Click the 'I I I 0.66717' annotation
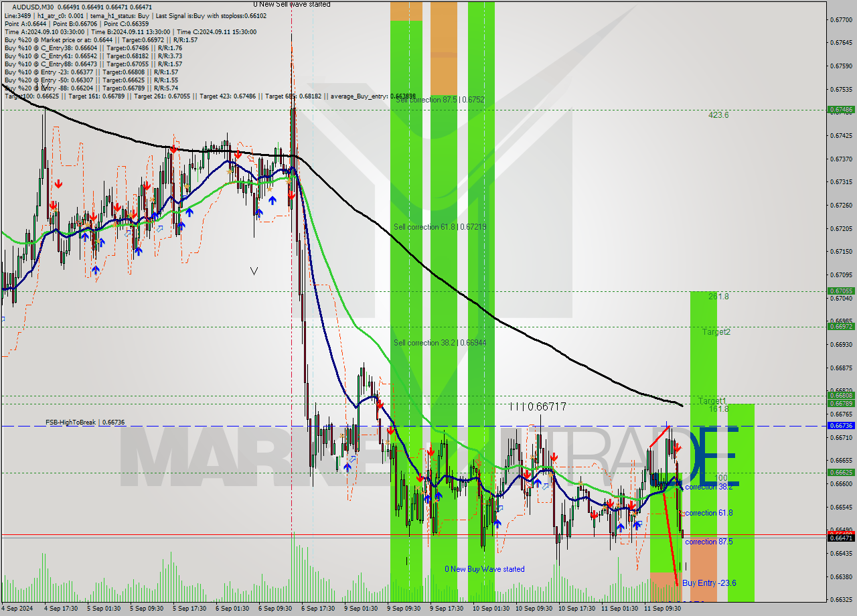Viewport: 857px width, 616px height. (538, 406)
